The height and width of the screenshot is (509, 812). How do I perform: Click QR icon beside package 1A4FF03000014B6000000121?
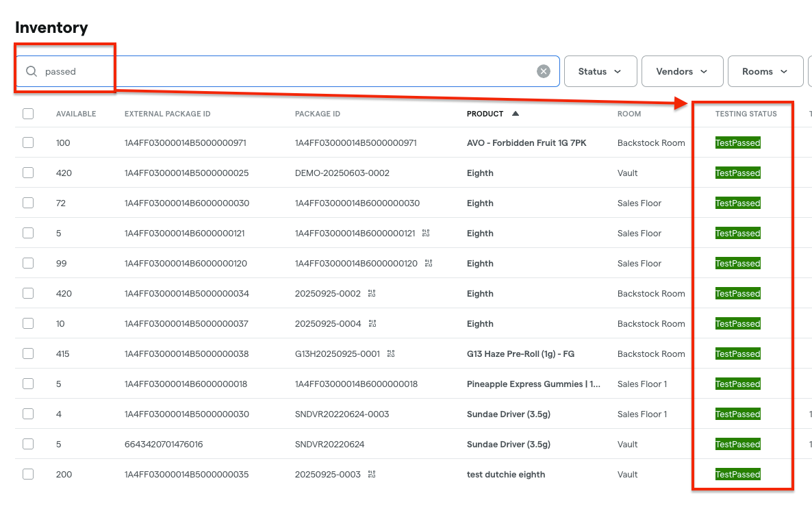[426, 233]
